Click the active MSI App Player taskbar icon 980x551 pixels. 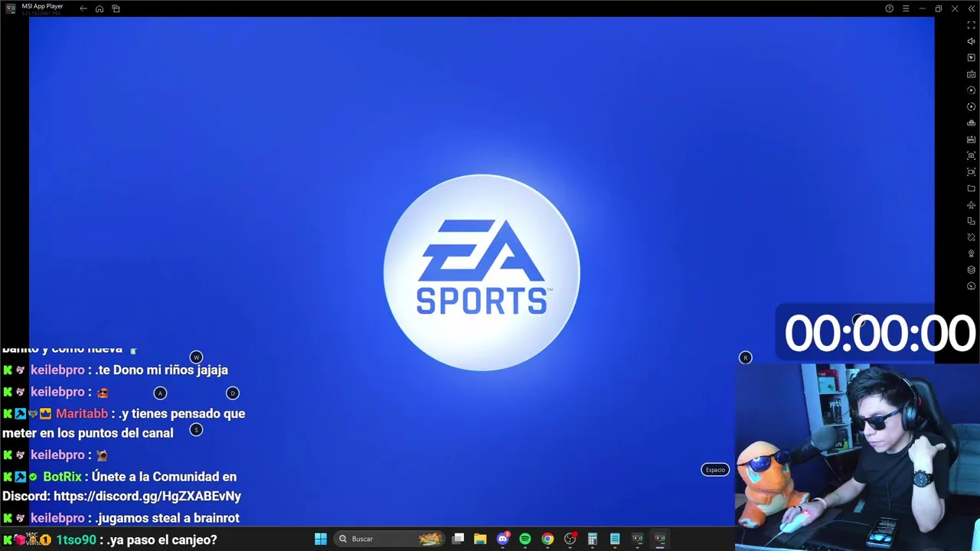(660, 539)
